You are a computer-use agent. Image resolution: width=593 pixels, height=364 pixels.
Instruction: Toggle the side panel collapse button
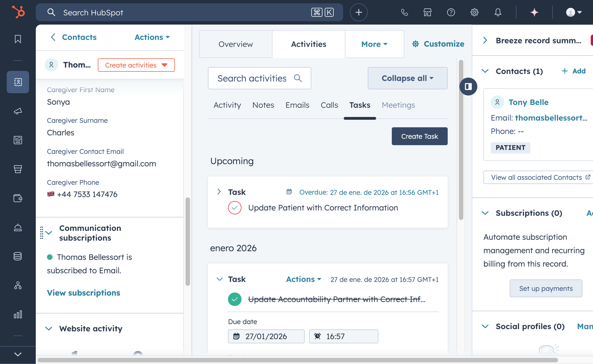[468, 87]
